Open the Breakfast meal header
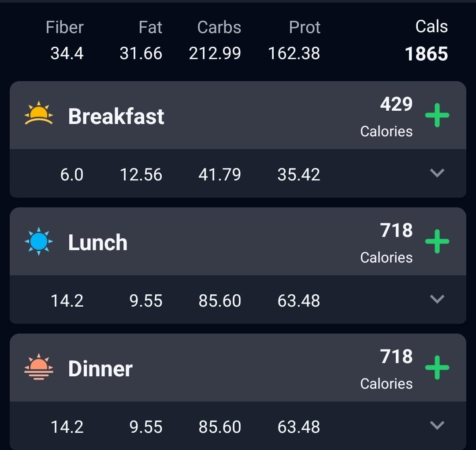This screenshot has width=476, height=450. pyautogui.click(x=238, y=115)
